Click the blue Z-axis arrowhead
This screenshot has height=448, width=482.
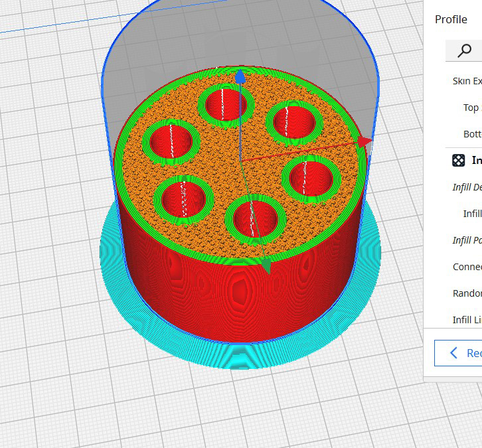[240, 76]
